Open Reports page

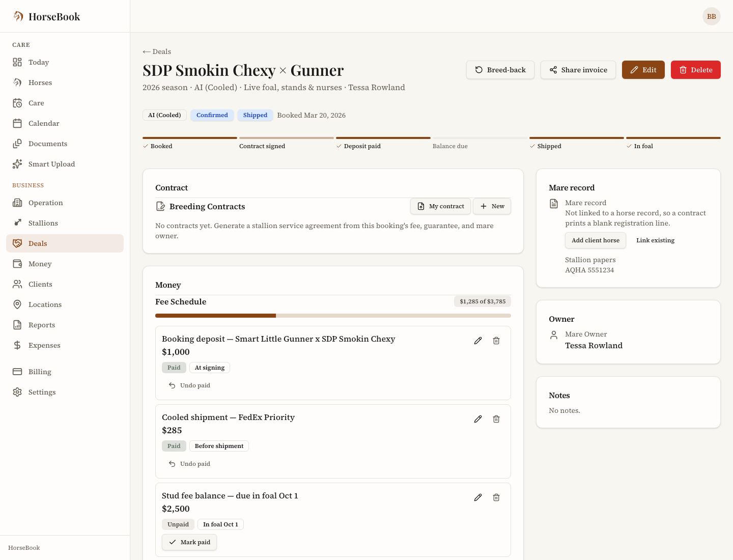coord(65,325)
